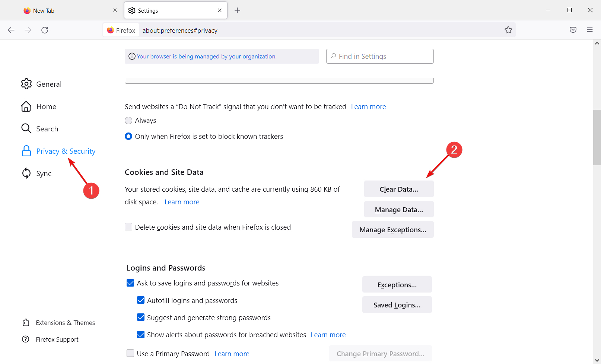Open Learn more about cookie storage

(x=182, y=201)
